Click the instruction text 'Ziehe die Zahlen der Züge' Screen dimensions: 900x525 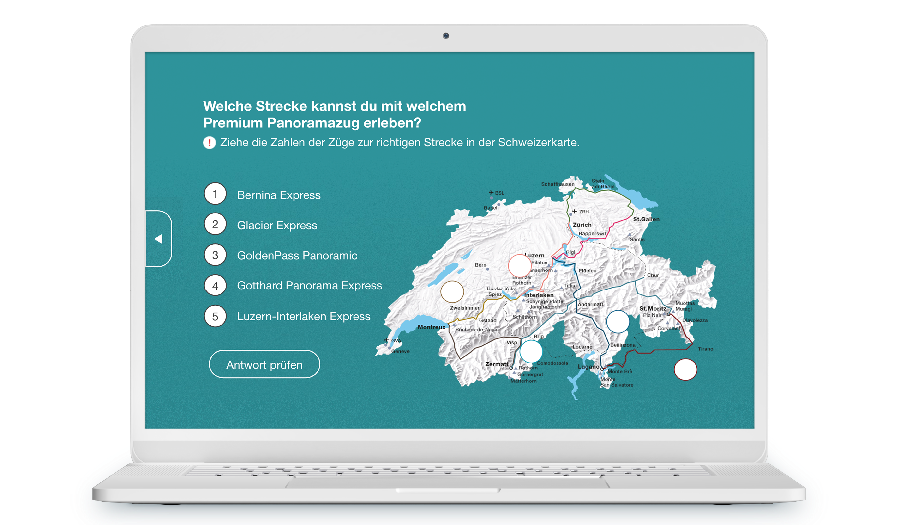click(x=399, y=142)
